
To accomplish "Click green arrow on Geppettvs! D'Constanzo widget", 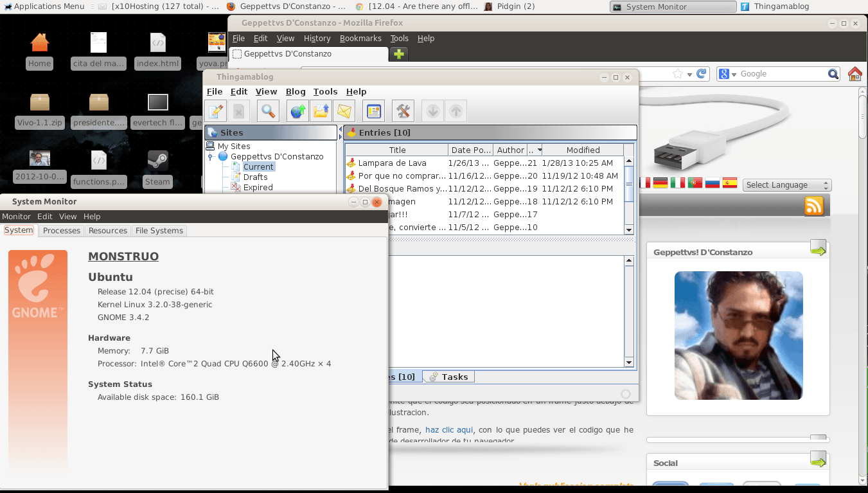I will click(x=819, y=249).
